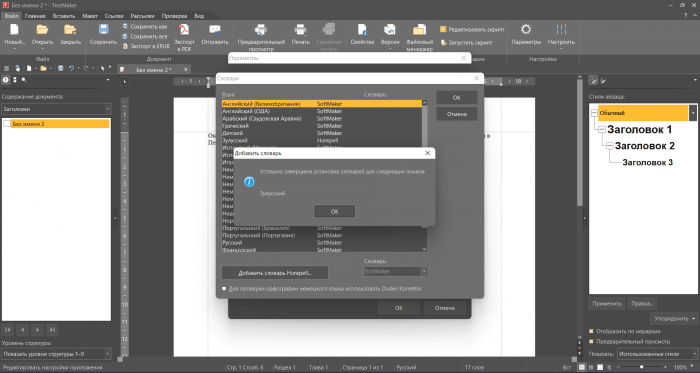Click the Печать printer icon
This screenshot has width=700, height=373.
(300, 30)
